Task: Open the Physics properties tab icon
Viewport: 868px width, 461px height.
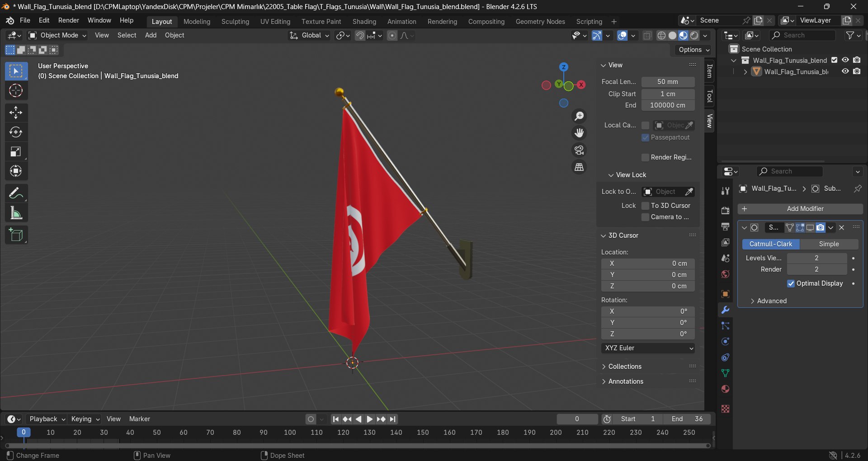Action: (x=725, y=342)
